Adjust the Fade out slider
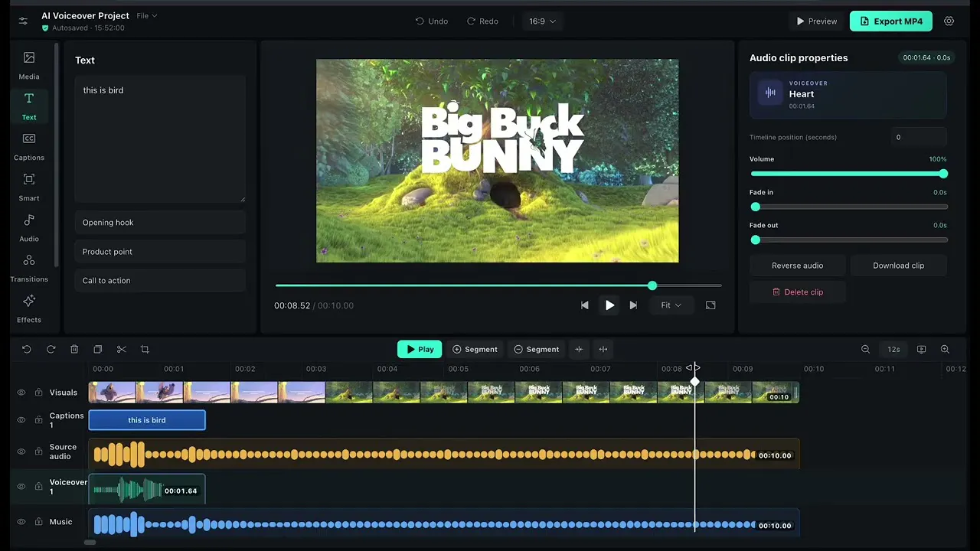Viewport: 980px width, 551px height. 848,240
